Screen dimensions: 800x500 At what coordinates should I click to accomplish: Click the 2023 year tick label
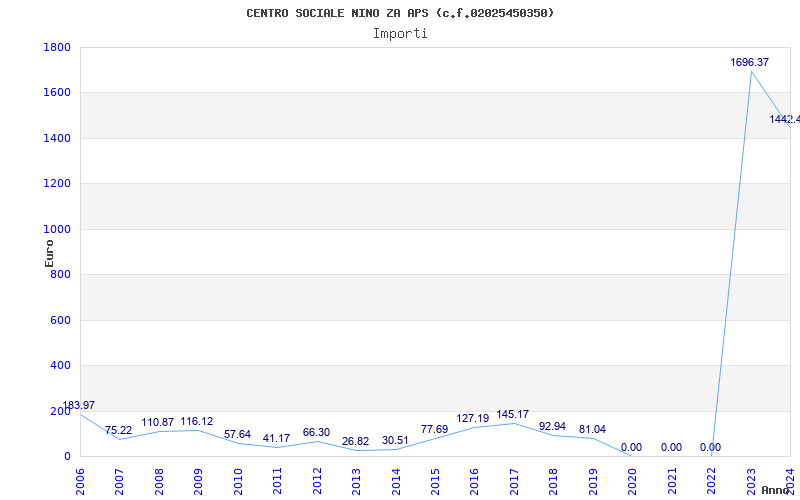[x=750, y=480]
